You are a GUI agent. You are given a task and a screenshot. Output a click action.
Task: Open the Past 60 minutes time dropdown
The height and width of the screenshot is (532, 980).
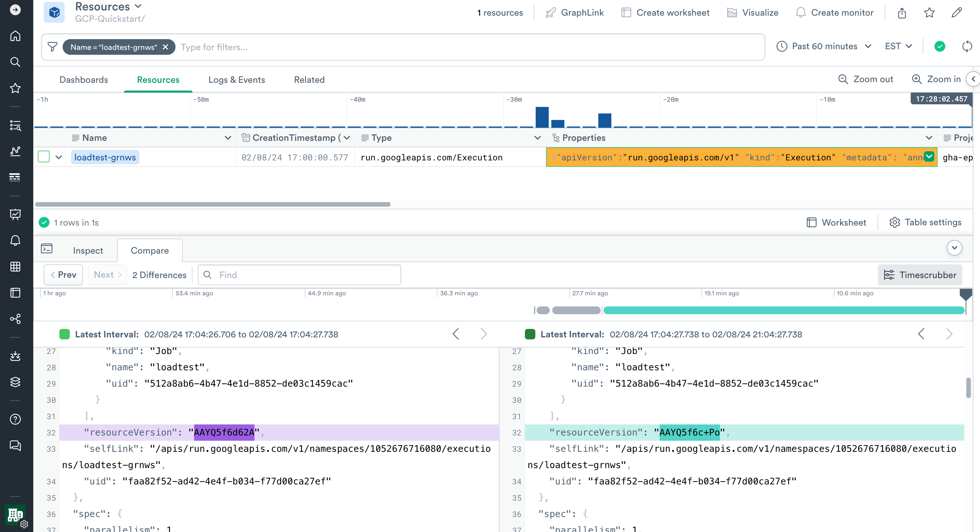point(824,46)
